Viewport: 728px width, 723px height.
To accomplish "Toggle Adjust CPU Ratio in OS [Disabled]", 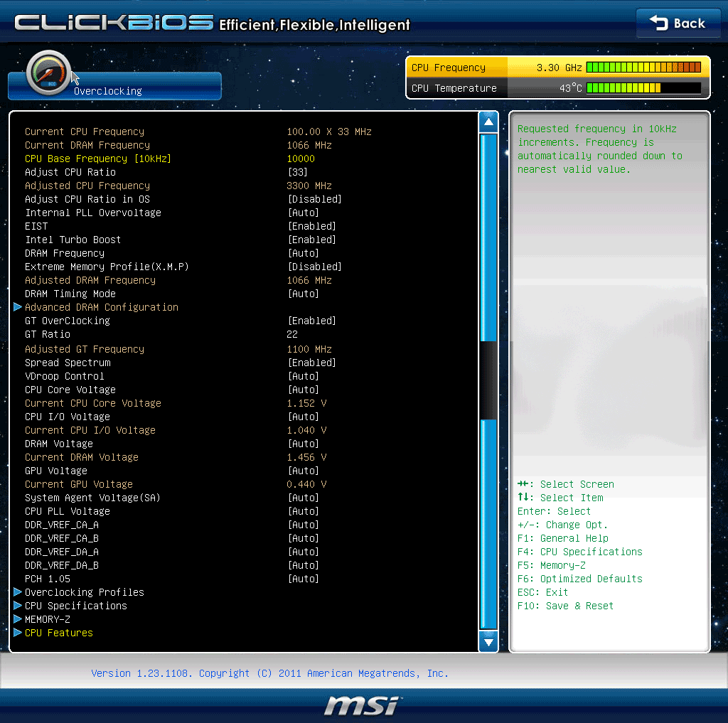I will pos(314,199).
